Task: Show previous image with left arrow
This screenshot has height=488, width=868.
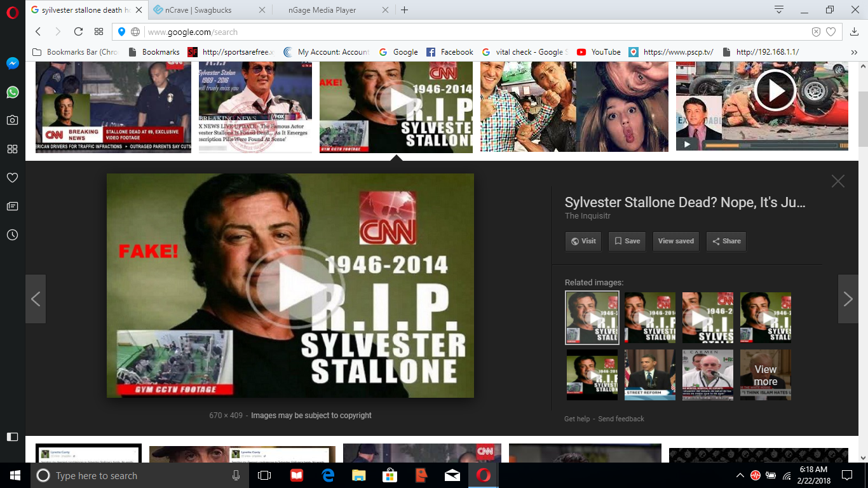Action: [x=36, y=299]
